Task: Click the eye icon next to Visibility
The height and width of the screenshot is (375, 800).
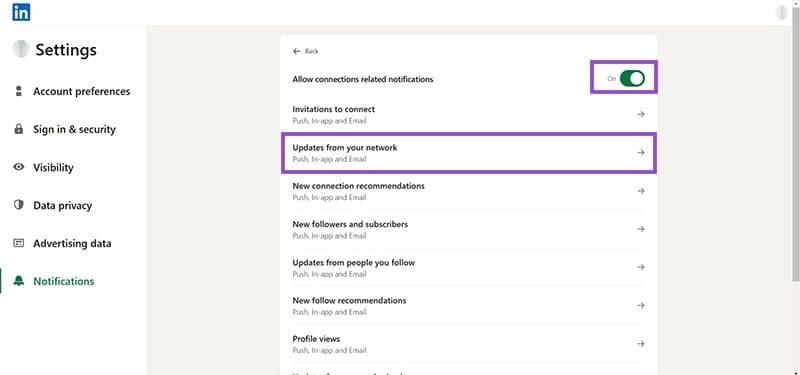Action: point(19,167)
